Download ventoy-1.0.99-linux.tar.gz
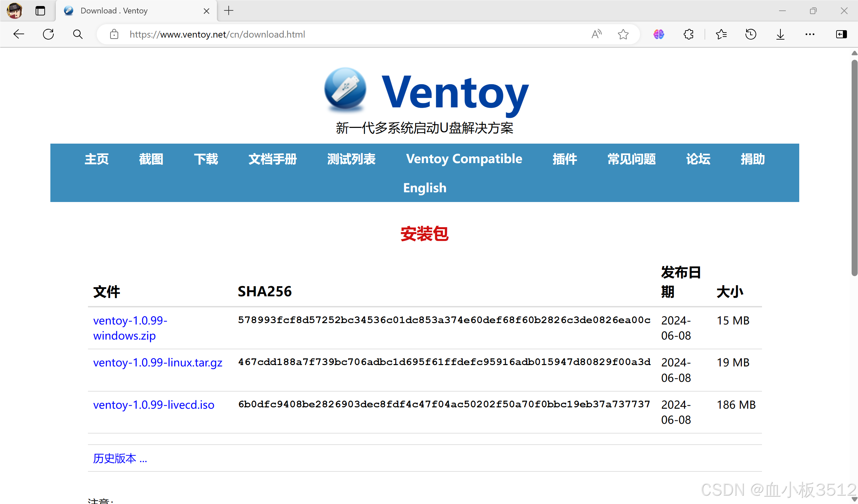Viewport: 858px width, 504px height. [x=157, y=362]
